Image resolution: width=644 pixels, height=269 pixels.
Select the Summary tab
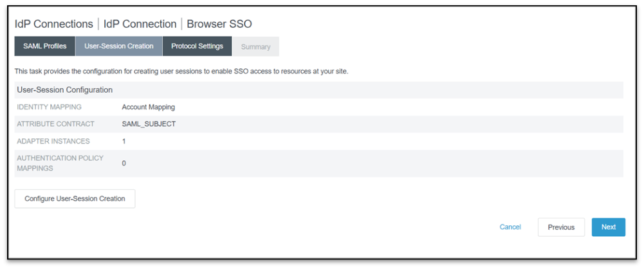[255, 46]
